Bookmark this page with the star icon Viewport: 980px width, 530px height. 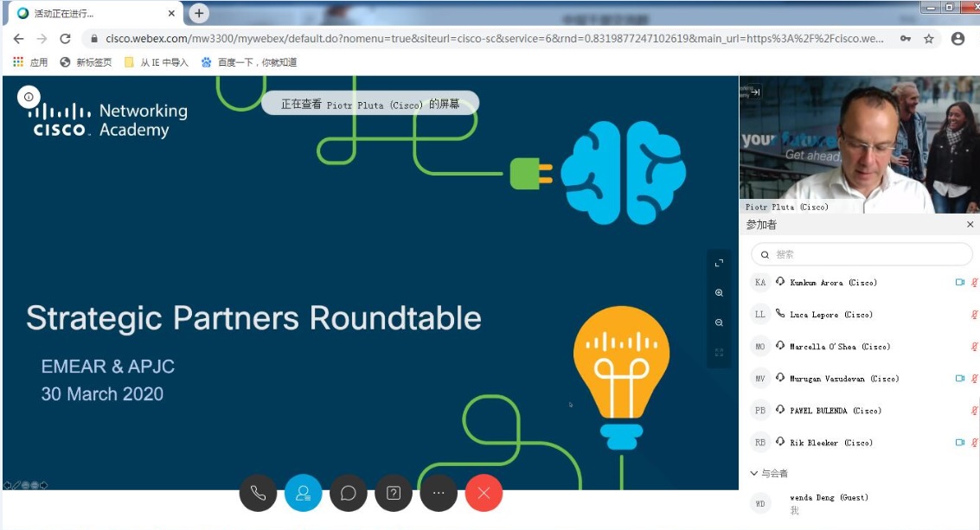[x=929, y=39]
